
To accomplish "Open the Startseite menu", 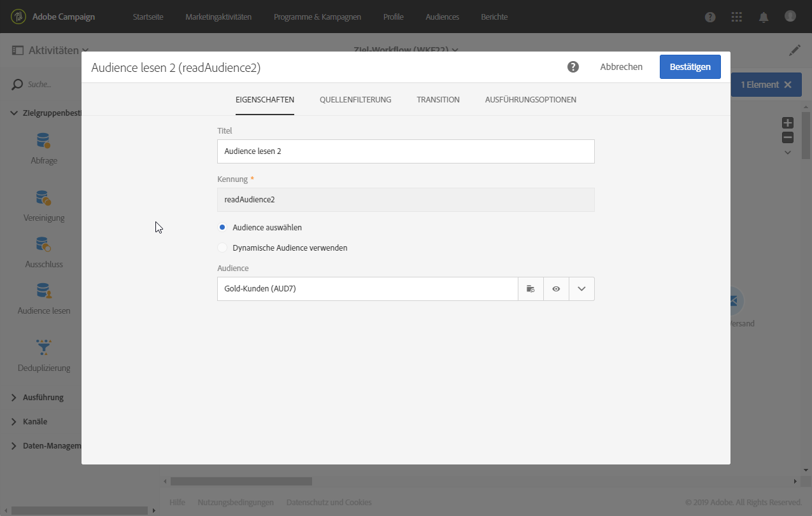I will pyautogui.click(x=148, y=17).
